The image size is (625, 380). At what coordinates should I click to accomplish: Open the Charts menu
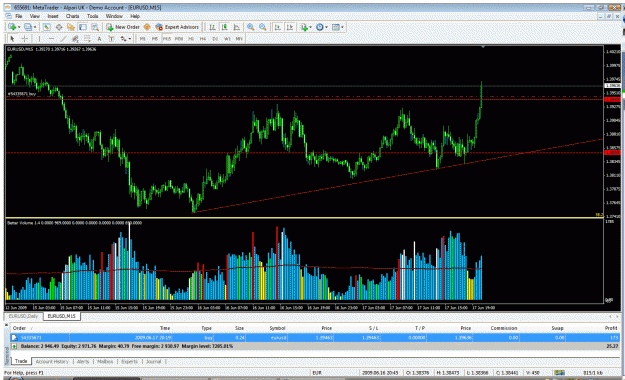[72, 16]
